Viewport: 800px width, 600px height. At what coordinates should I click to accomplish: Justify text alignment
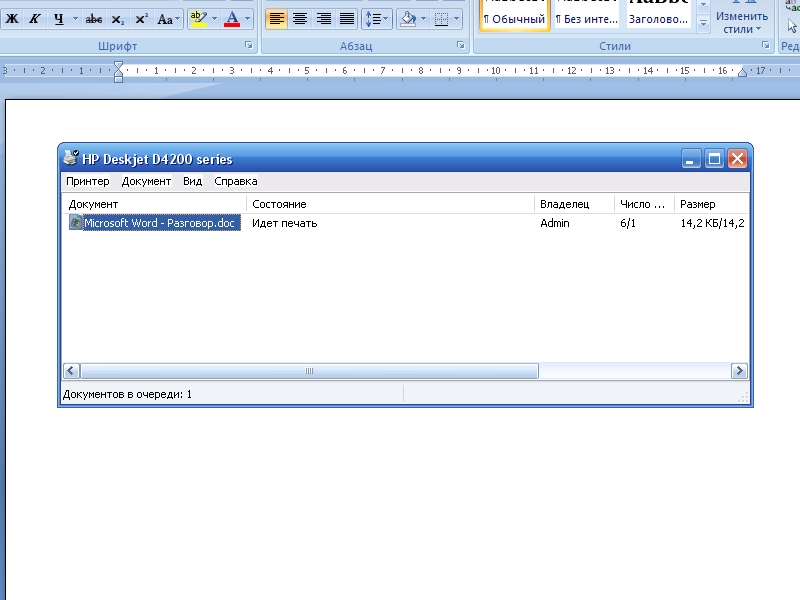tap(347, 19)
